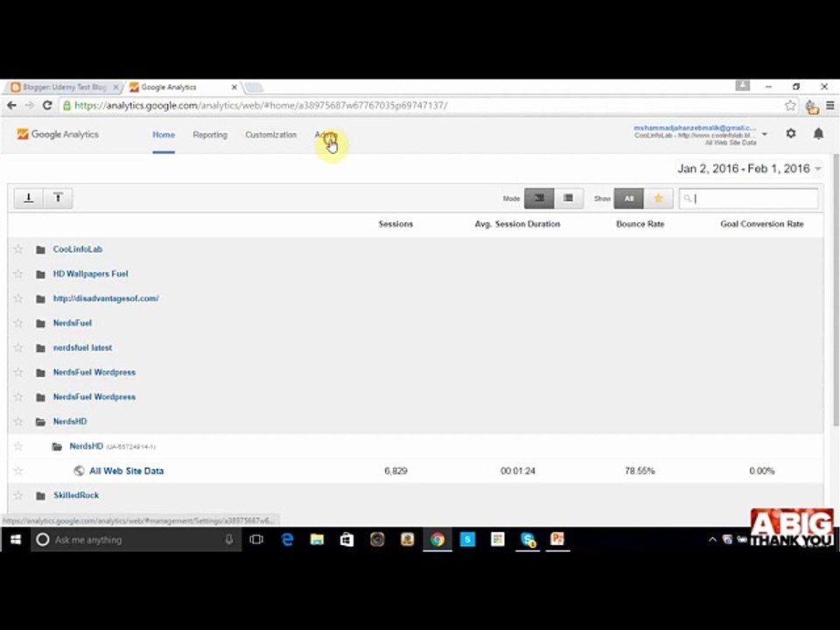Click the browser forward arrow

coord(30,106)
